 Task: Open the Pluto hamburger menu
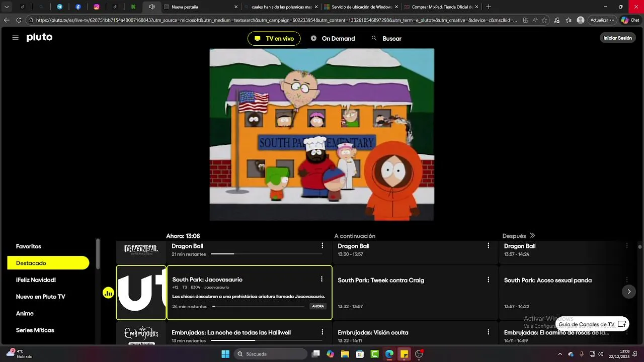pyautogui.click(x=15, y=38)
